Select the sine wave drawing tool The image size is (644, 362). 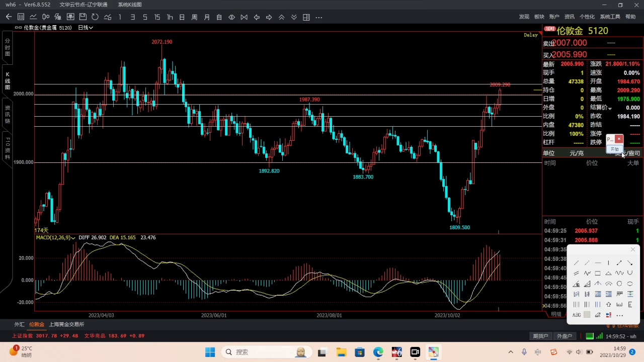[x=619, y=273]
